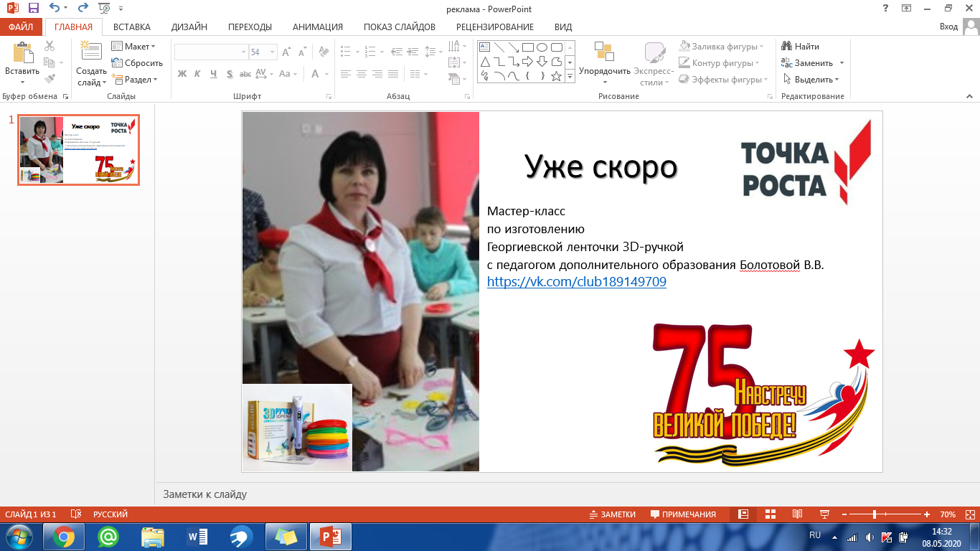Click the Find (Найти) binoculars icon
The height and width of the screenshot is (551, 980).
coord(787,47)
